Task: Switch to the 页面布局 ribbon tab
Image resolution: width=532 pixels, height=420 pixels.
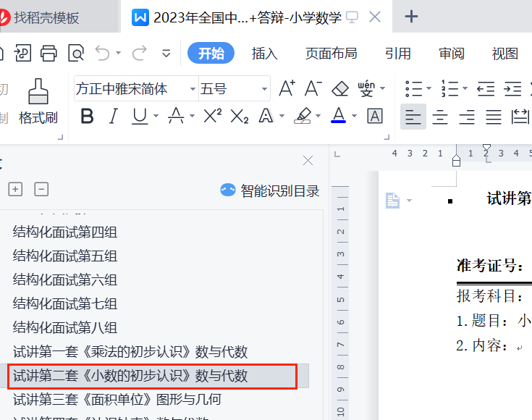Action: (331, 53)
